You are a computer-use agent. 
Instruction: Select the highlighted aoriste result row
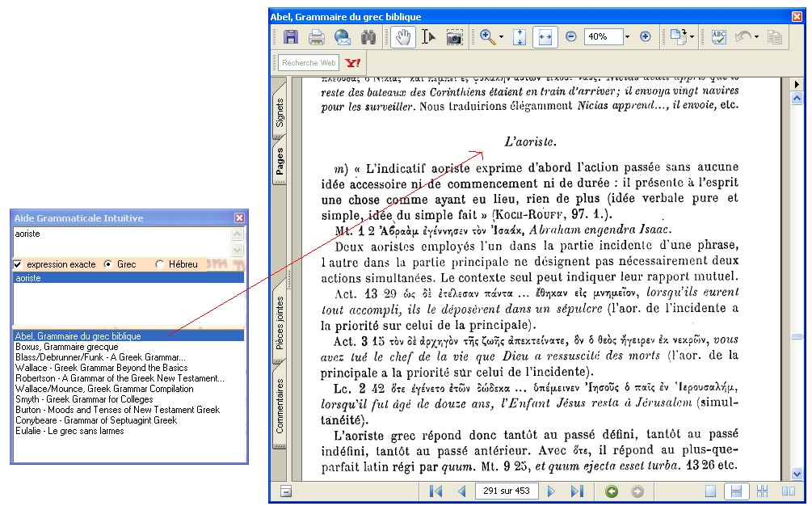128,278
